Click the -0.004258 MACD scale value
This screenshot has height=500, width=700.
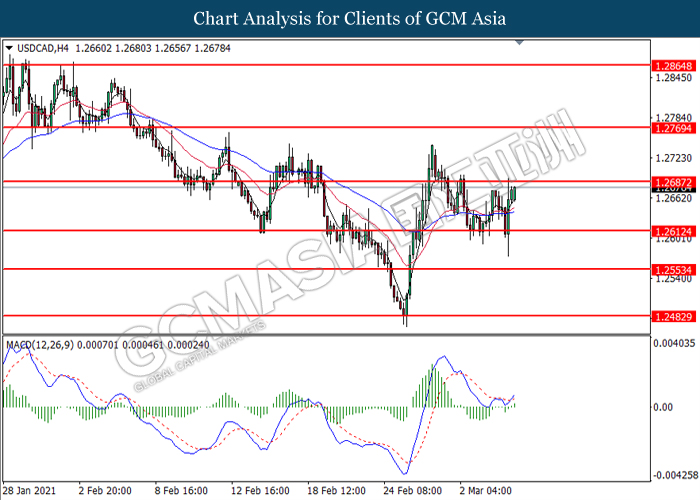(671, 475)
